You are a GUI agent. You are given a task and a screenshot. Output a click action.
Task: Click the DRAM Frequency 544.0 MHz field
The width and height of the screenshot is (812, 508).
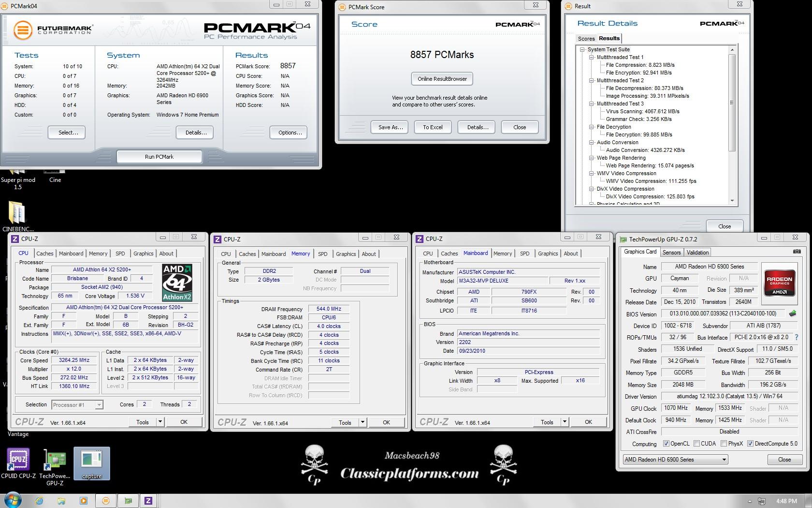click(x=329, y=309)
